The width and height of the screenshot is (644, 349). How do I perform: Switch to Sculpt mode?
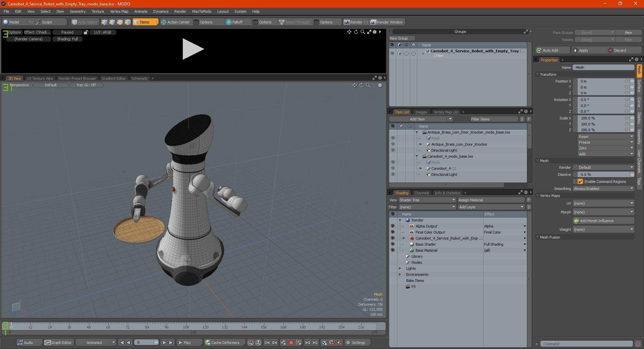50,22
